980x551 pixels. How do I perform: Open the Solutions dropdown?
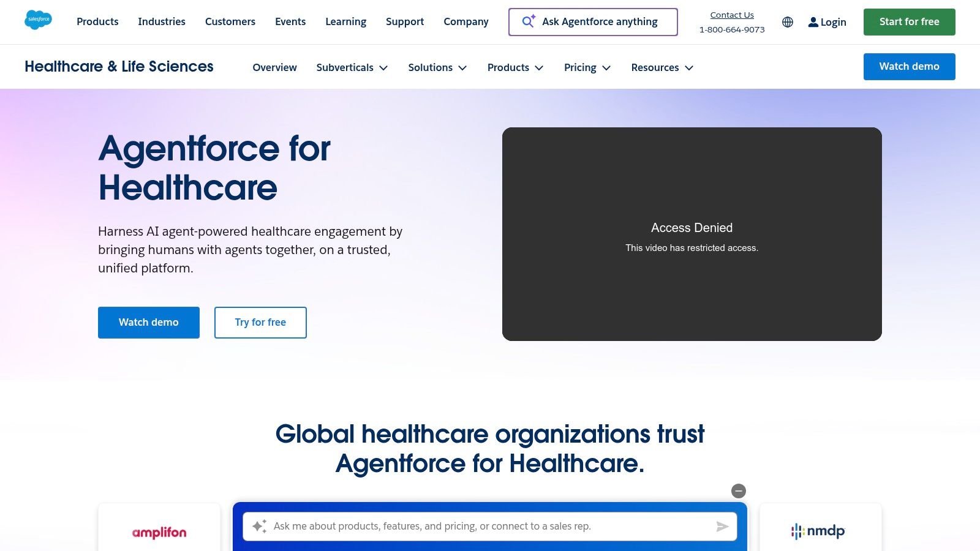pos(437,67)
